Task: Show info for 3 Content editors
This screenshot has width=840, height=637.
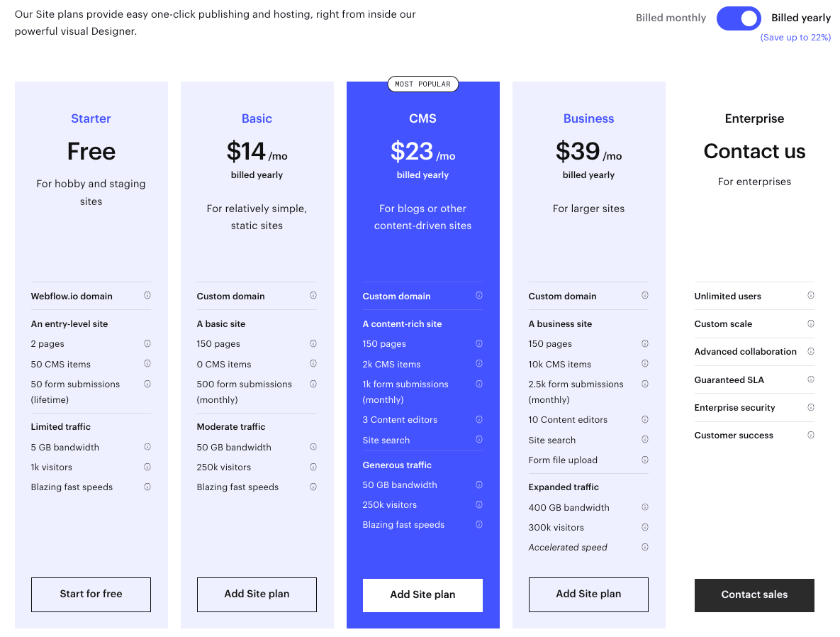Action: point(479,419)
